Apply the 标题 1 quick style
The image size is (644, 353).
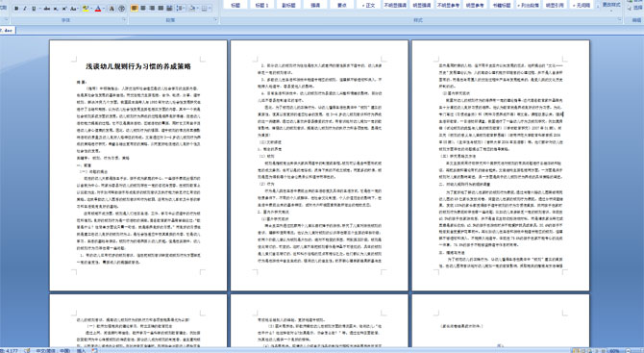click(x=261, y=5)
